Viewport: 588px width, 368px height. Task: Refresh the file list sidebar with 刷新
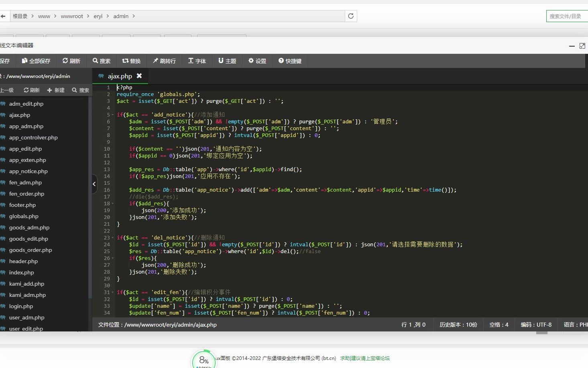point(32,90)
